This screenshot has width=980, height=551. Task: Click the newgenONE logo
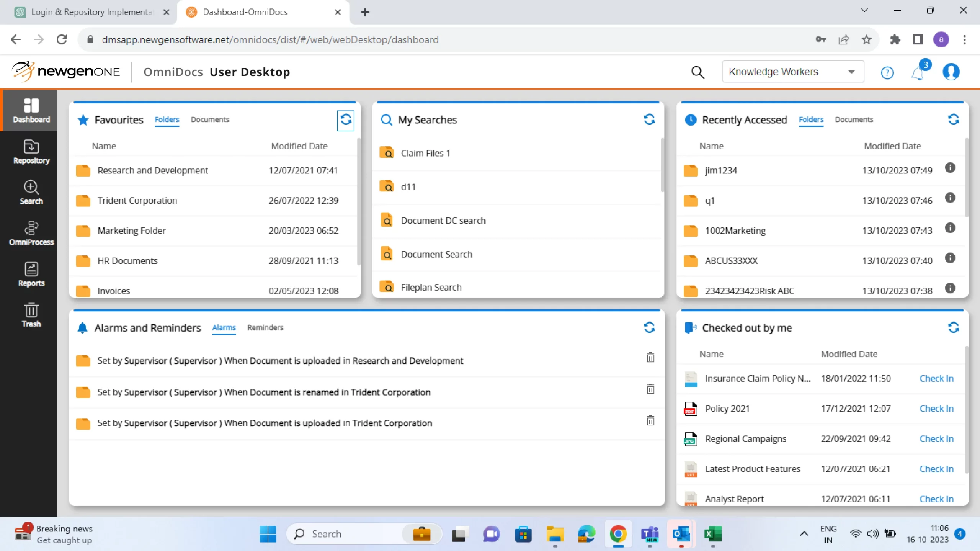(66, 72)
